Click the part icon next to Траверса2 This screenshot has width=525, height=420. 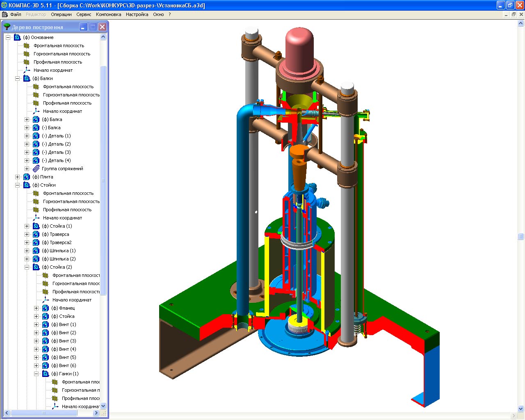point(36,242)
